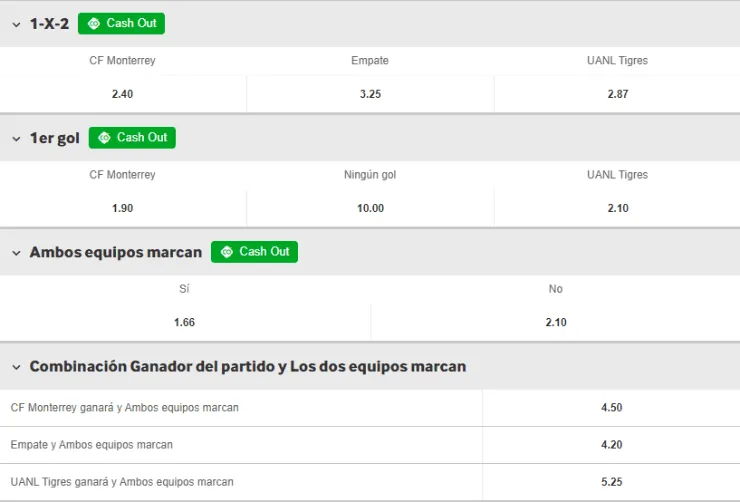Bet on CF Monterrey win at 2.40
The width and height of the screenshot is (740, 502).
pos(123,94)
